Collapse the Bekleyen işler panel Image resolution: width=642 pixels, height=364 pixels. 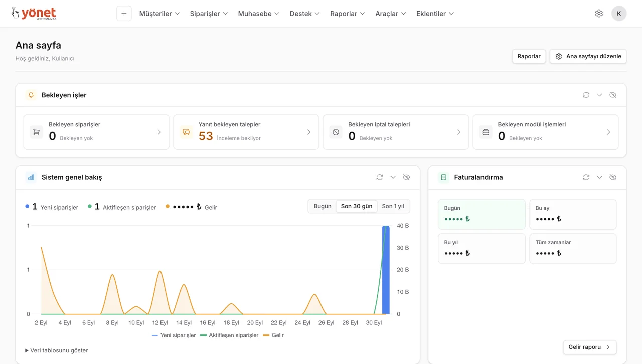599,95
